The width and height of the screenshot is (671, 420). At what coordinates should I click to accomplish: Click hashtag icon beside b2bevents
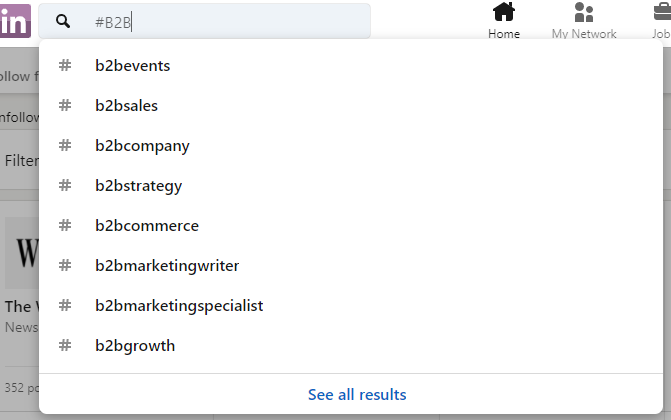66,66
